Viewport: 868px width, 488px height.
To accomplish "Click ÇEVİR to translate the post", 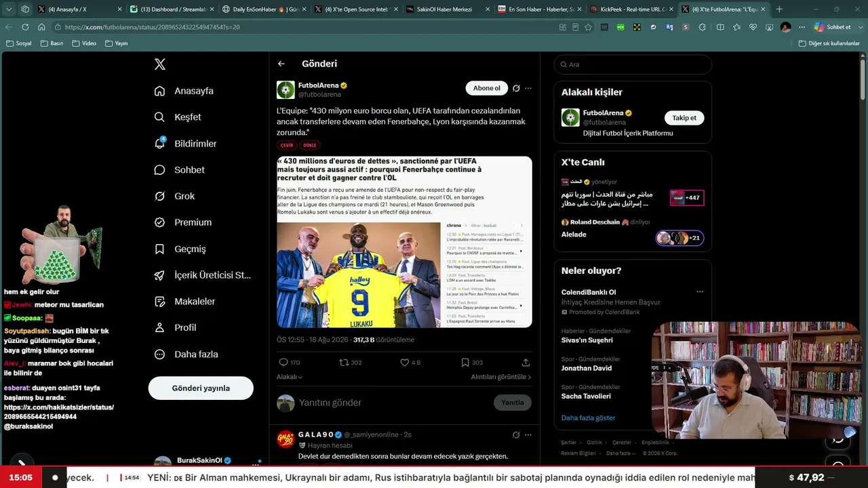I will (x=287, y=145).
